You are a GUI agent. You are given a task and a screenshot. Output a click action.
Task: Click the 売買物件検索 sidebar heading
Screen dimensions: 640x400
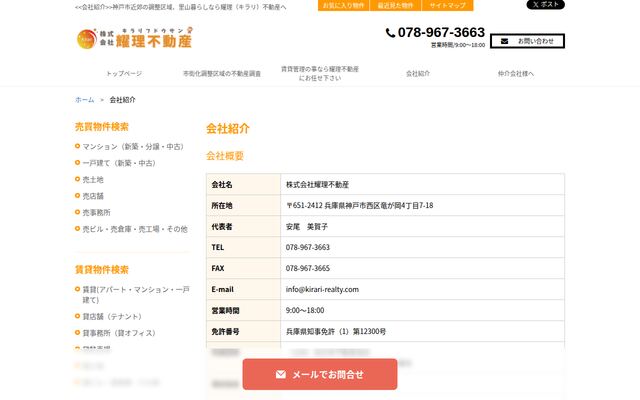(x=102, y=127)
